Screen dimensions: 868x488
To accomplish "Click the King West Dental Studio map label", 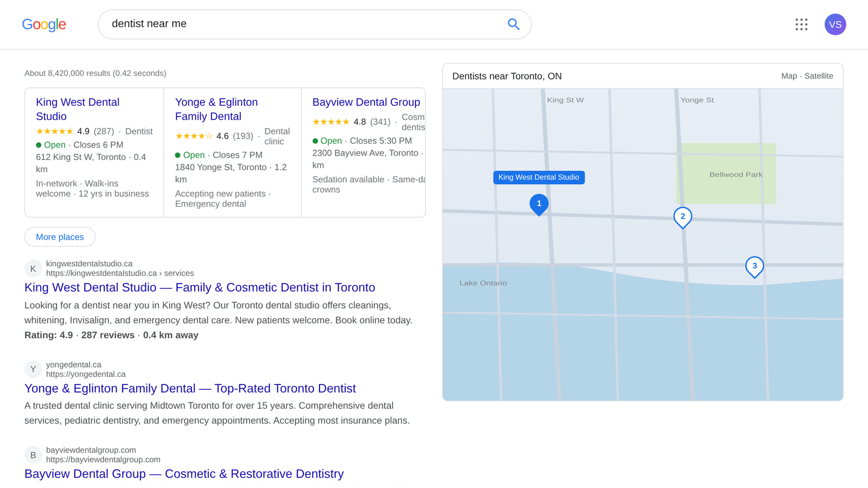I will [539, 177].
